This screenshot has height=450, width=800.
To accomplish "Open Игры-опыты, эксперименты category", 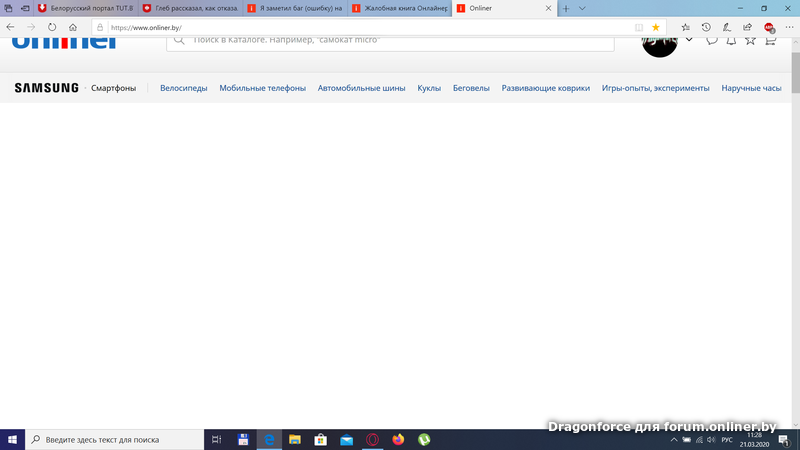I will (655, 88).
